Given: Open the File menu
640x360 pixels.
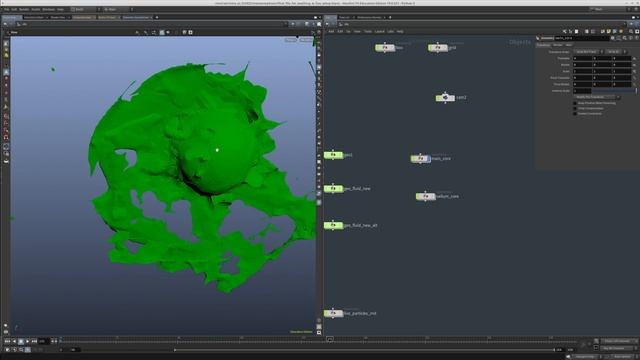Looking at the screenshot, I should click(x=7, y=9).
